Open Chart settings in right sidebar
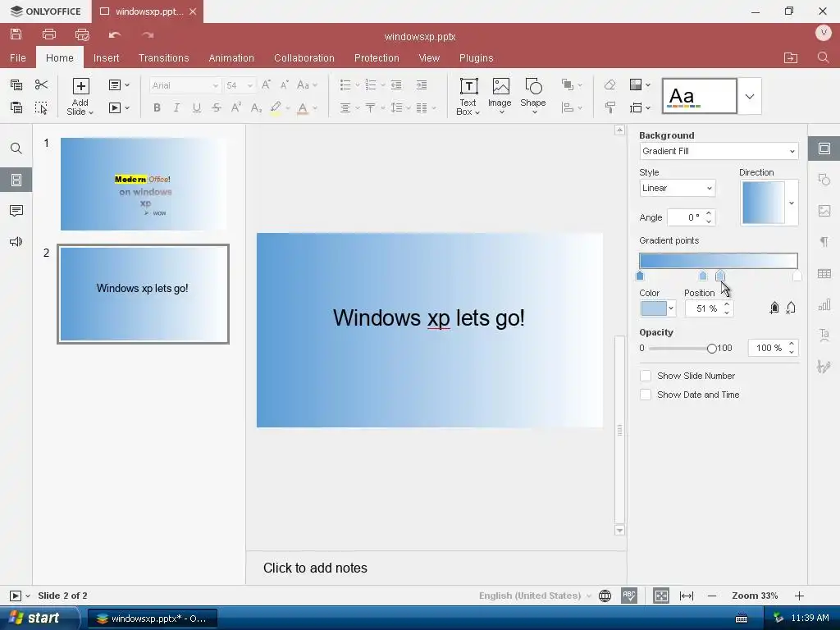 pyautogui.click(x=824, y=305)
